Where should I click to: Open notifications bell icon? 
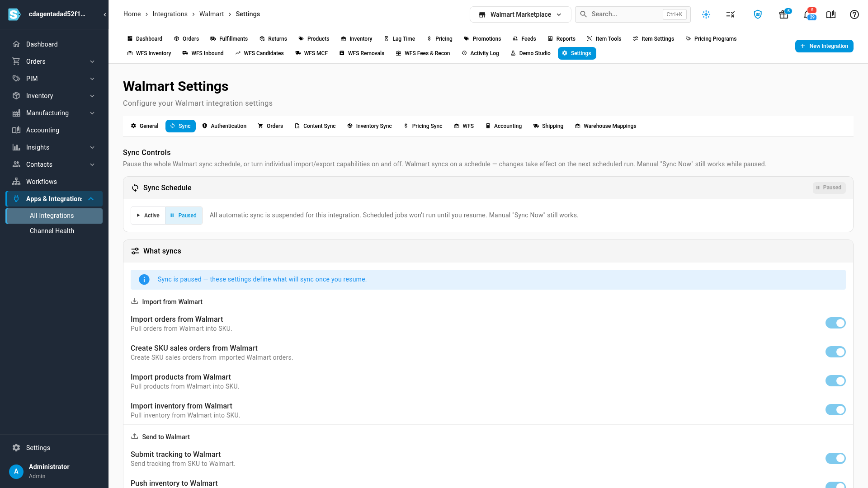tap(808, 14)
